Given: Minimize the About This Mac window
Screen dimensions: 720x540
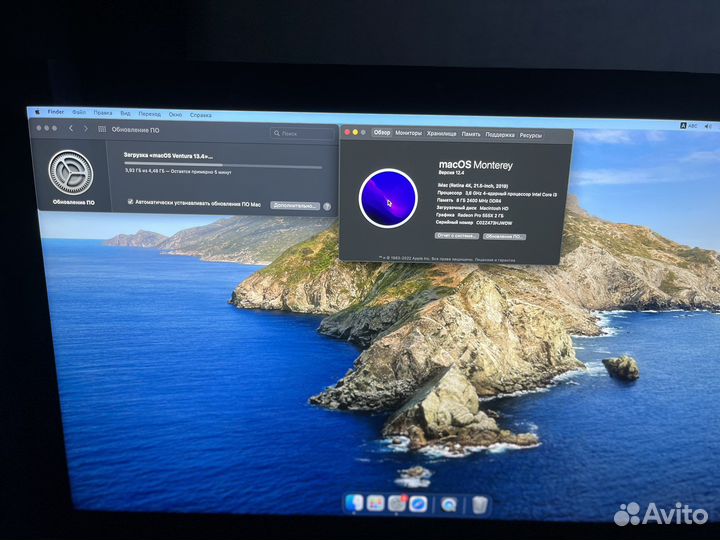Looking at the screenshot, I should point(355,132).
